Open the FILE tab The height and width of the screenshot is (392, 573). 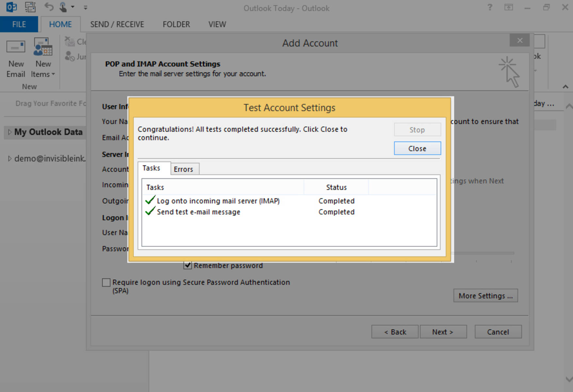pos(19,24)
